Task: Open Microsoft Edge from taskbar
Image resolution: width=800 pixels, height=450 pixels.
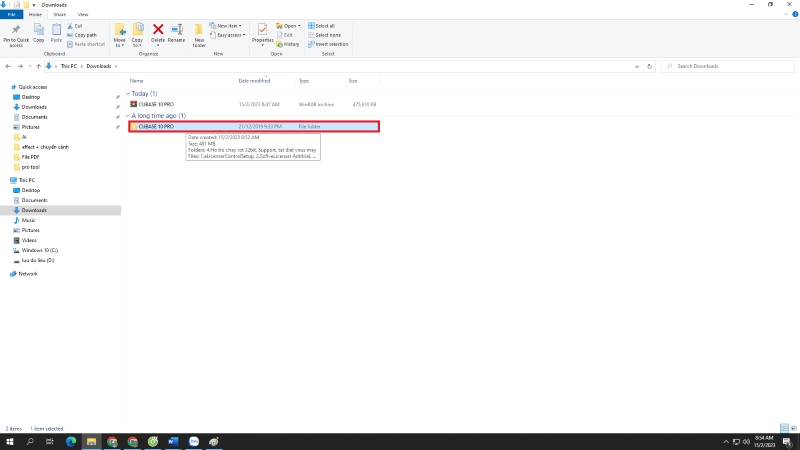Action: click(x=71, y=442)
